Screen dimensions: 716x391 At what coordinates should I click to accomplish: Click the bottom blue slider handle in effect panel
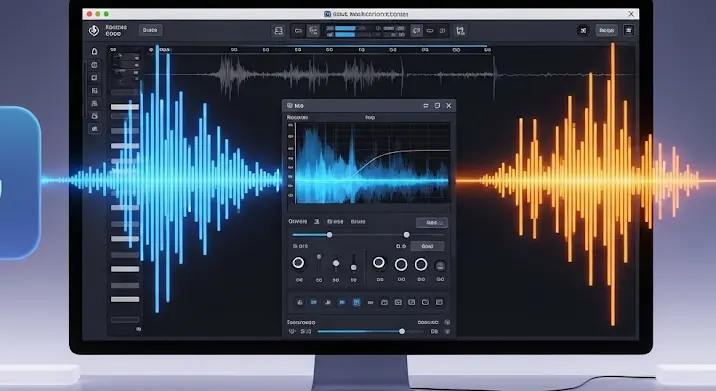pyautogui.click(x=402, y=331)
